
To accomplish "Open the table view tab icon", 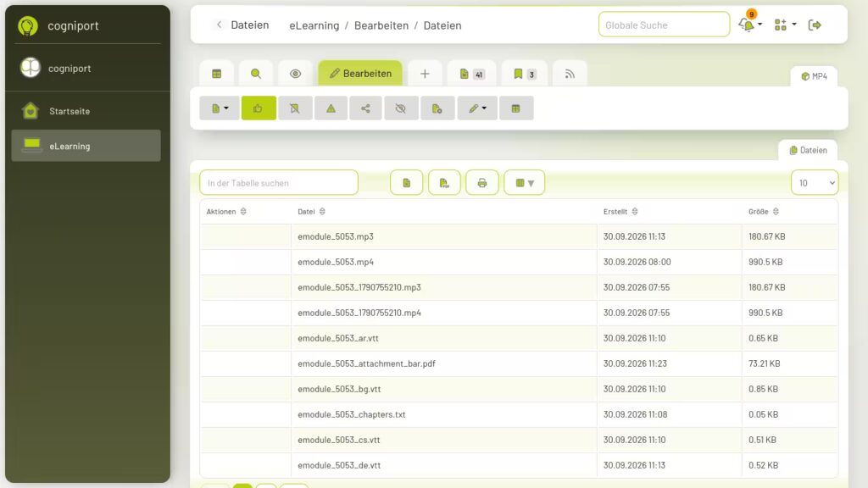I will pos(216,74).
